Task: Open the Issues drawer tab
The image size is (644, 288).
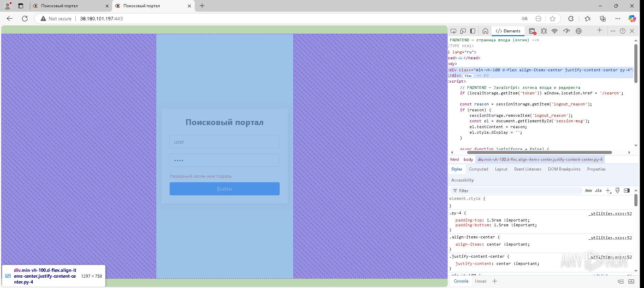Action: click(481, 281)
